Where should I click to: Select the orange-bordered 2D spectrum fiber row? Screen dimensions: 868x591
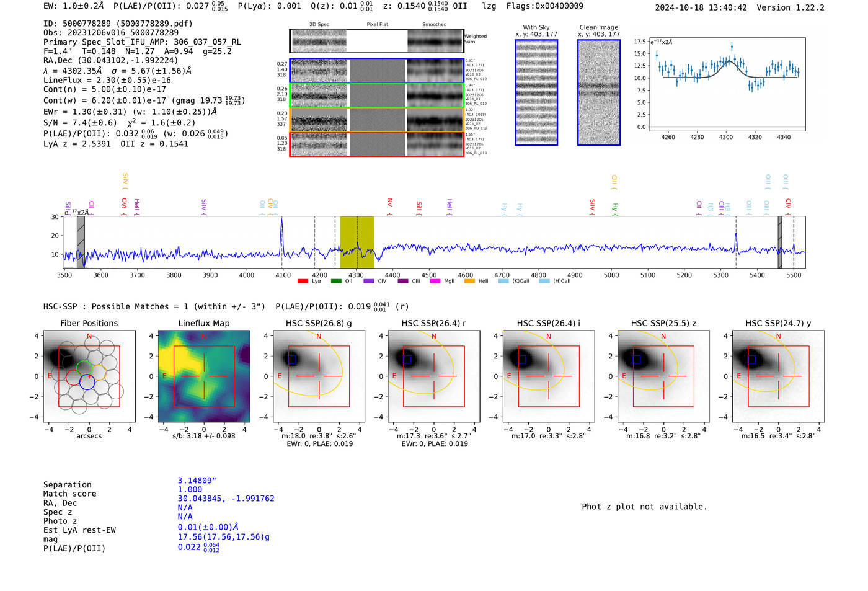pos(377,120)
